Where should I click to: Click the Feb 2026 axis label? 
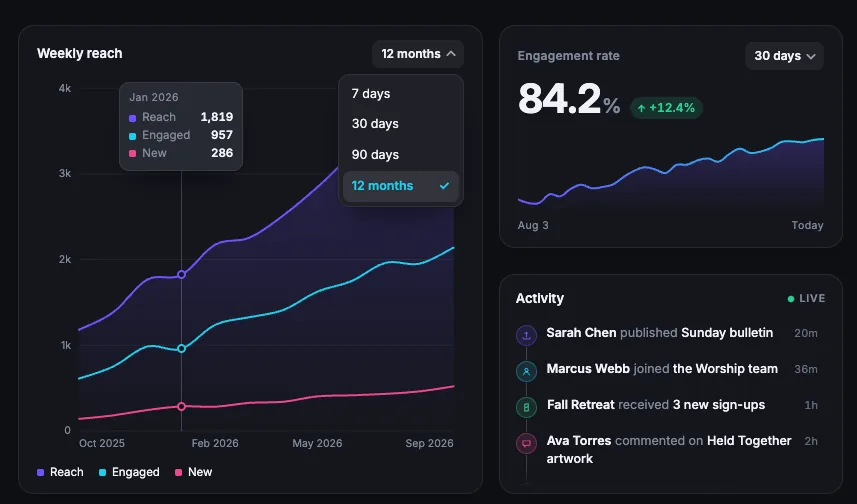click(x=215, y=443)
